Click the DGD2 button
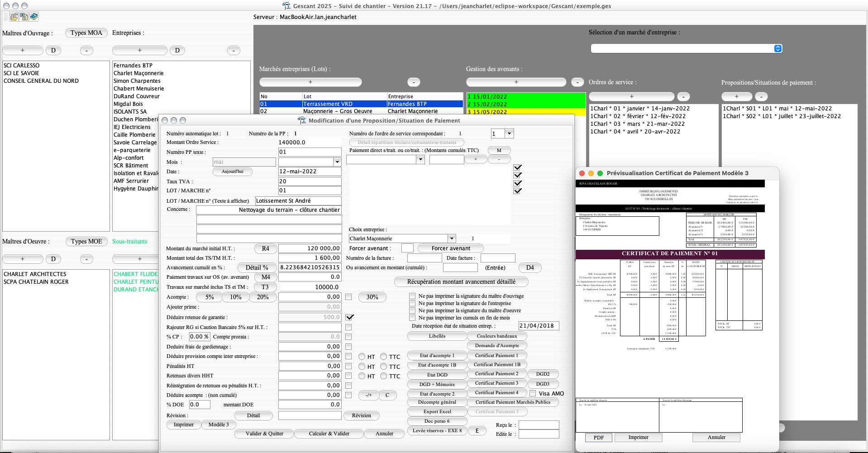This screenshot has height=453, width=868. 543,374
